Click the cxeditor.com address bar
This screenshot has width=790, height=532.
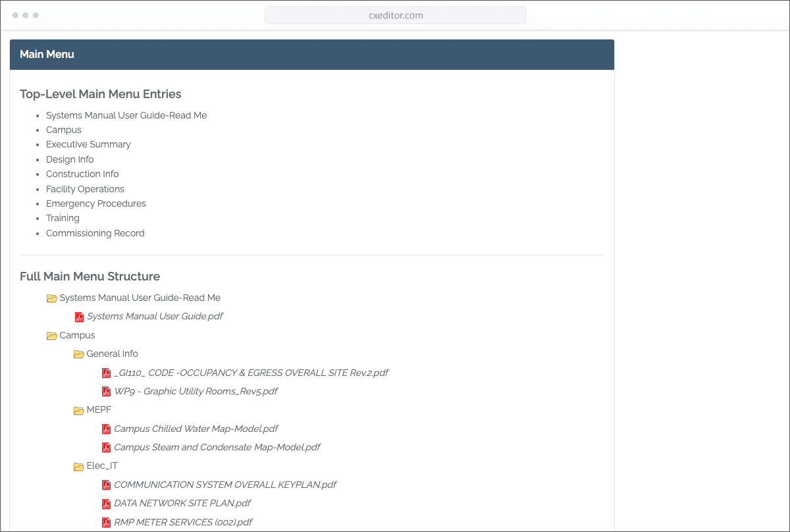395,15
